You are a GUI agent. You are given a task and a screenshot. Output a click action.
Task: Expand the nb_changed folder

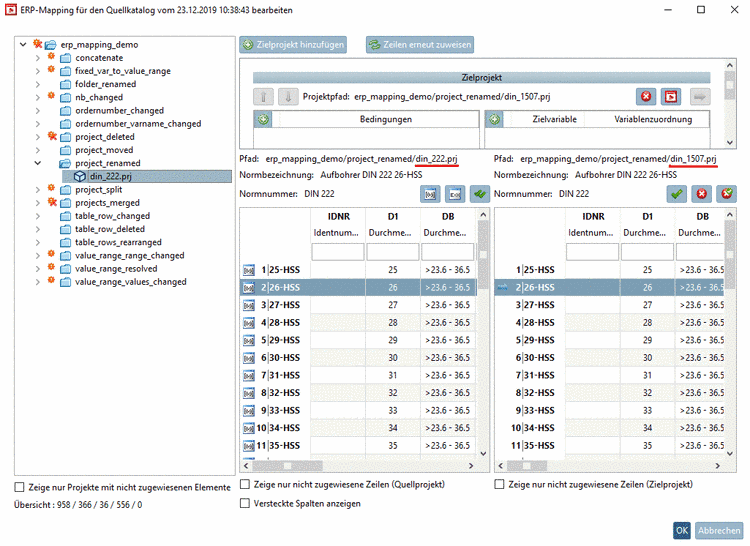(x=37, y=98)
